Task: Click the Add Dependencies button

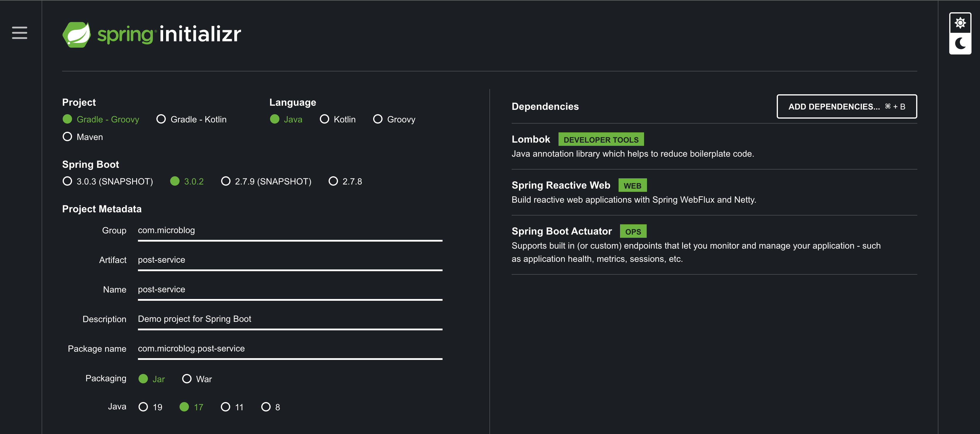Action: (846, 107)
